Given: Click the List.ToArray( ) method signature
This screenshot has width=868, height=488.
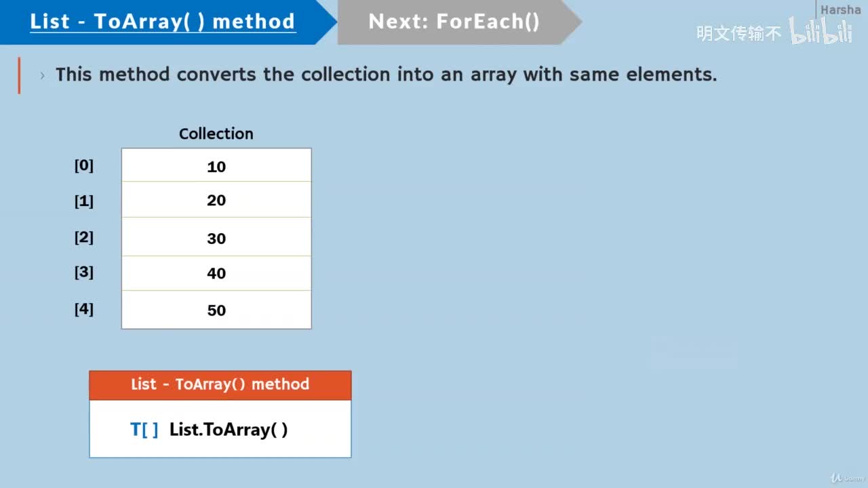Looking at the screenshot, I should [229, 430].
